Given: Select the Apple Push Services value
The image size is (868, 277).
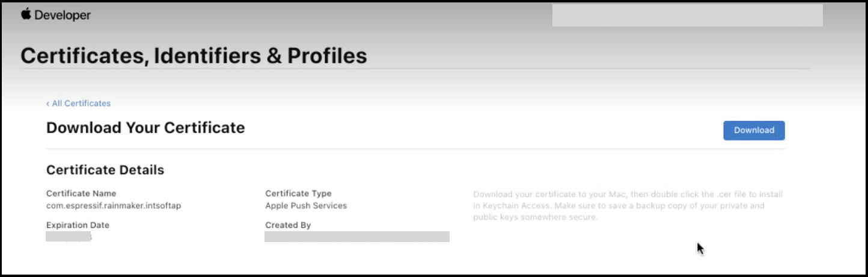Looking at the screenshot, I should (306, 205).
